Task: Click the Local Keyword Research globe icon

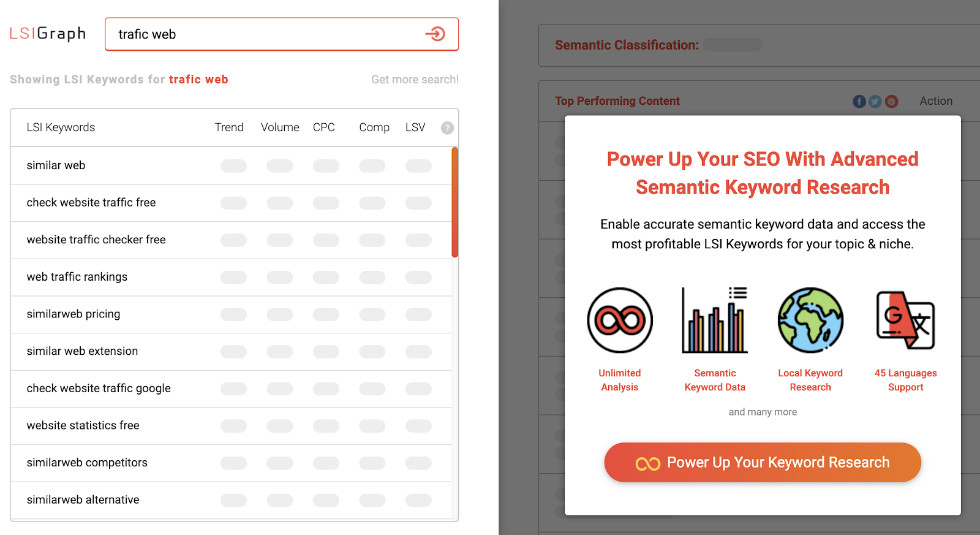Action: [810, 320]
